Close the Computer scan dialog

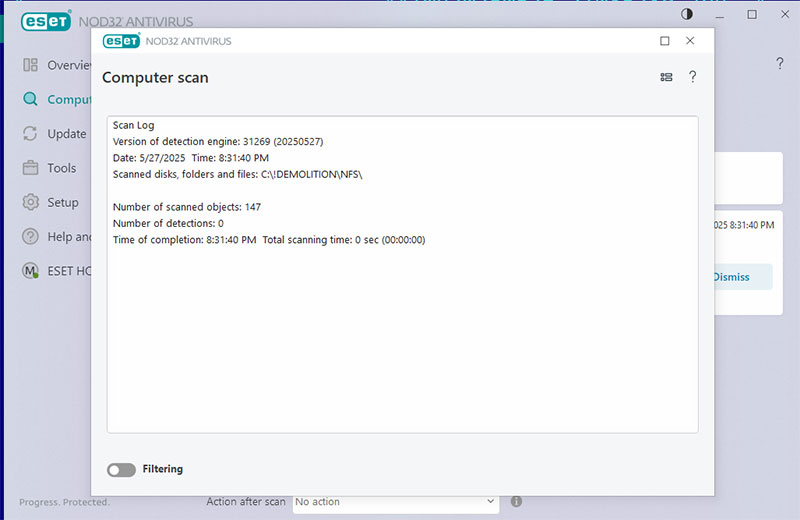point(690,40)
